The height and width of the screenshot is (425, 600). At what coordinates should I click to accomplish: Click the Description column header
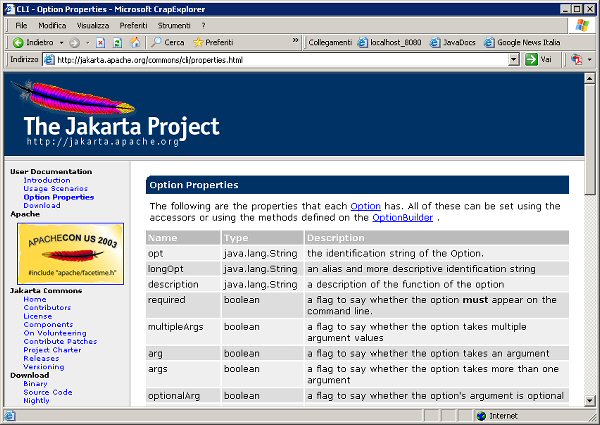click(437, 238)
